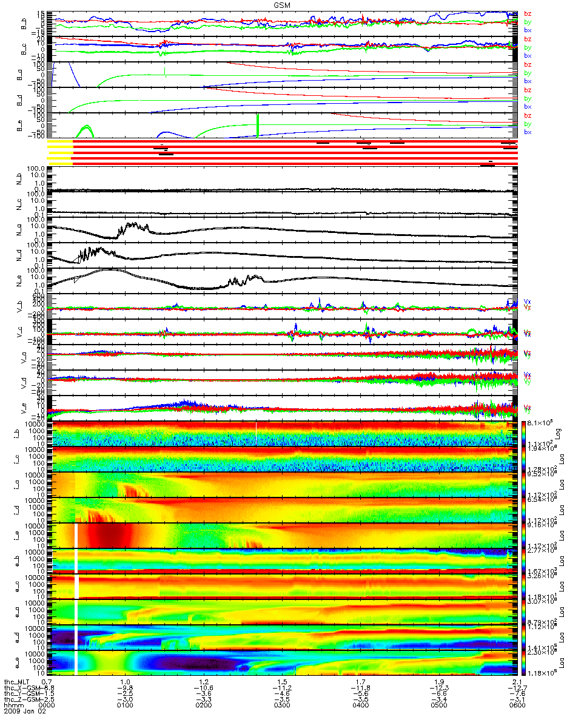This screenshot has height=728, width=564.
Task: Click the e_c spectrogram color bar
Action: click(523, 586)
